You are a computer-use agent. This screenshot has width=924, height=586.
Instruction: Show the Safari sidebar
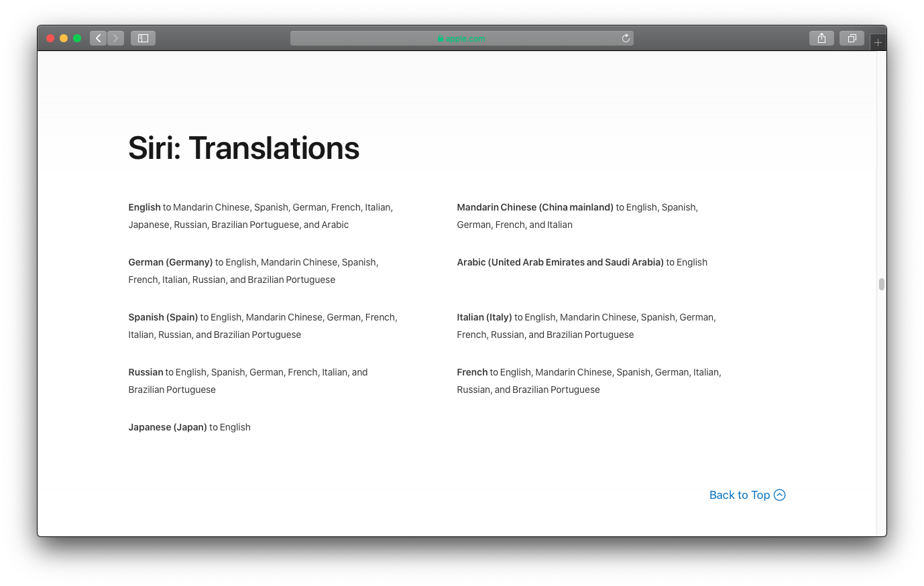tap(143, 38)
